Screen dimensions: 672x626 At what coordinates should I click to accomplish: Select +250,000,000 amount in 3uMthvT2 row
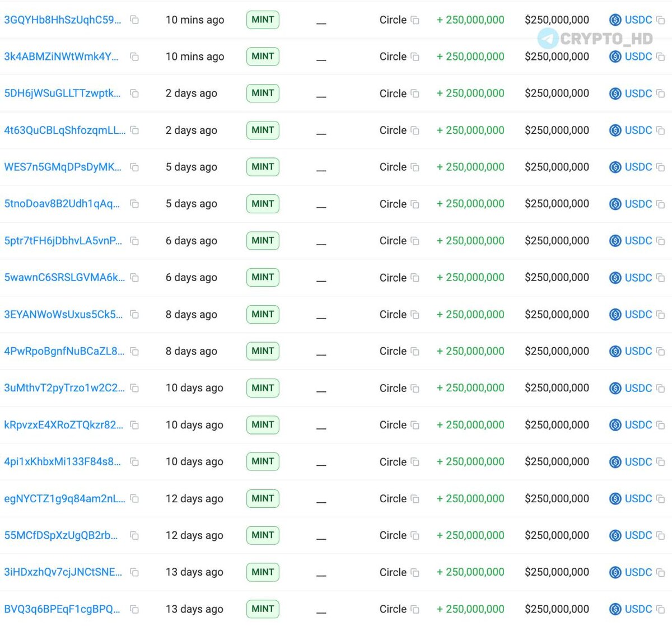tap(470, 388)
